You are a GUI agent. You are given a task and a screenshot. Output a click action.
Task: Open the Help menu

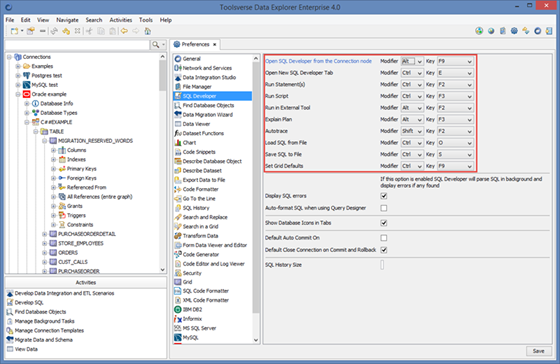(166, 20)
